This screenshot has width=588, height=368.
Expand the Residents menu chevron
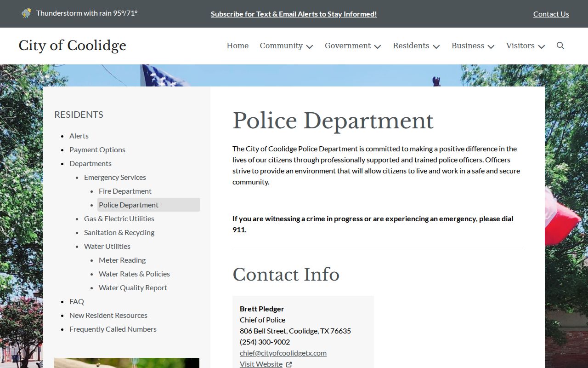436,46
